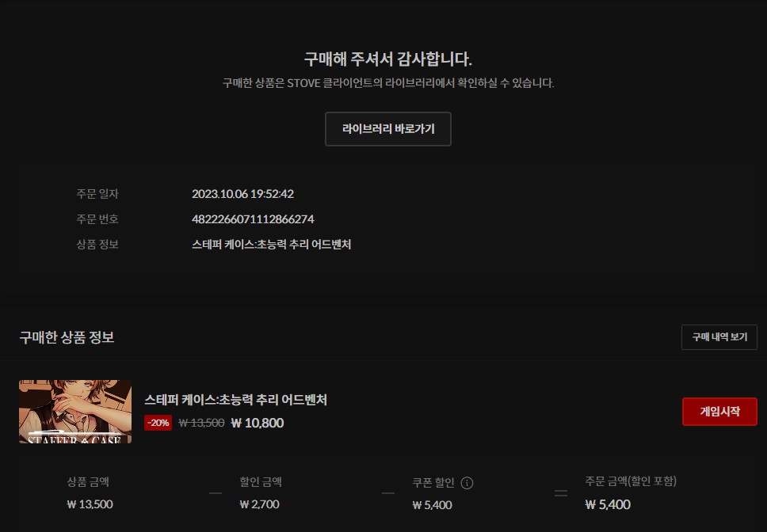The image size is (767, 532).
Task: Click the 주문 번호 label
Action: coord(97,219)
